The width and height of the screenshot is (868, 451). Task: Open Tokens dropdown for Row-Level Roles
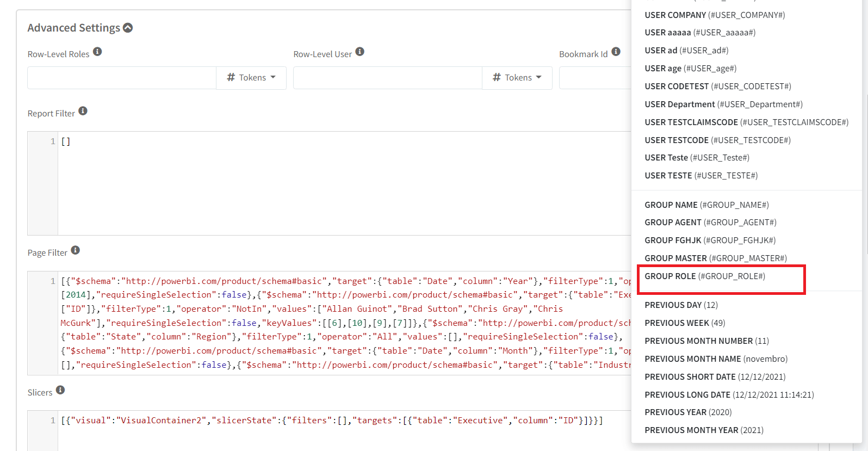pos(251,78)
